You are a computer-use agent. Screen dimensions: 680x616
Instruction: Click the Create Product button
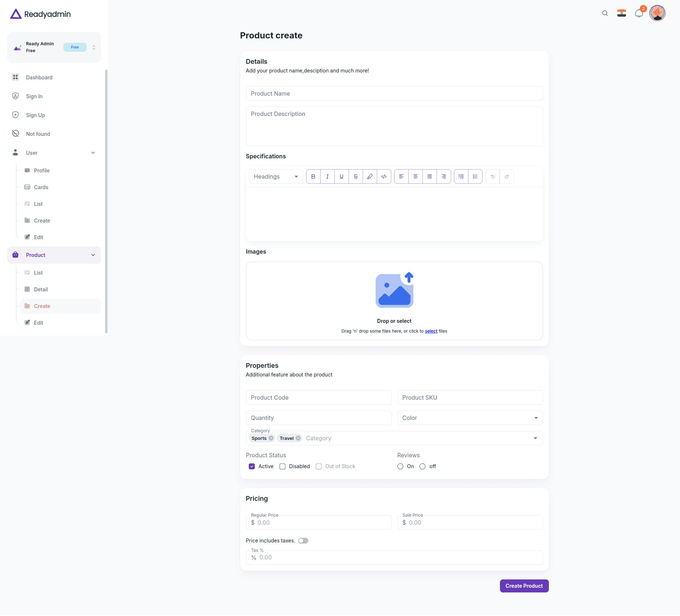coord(524,586)
